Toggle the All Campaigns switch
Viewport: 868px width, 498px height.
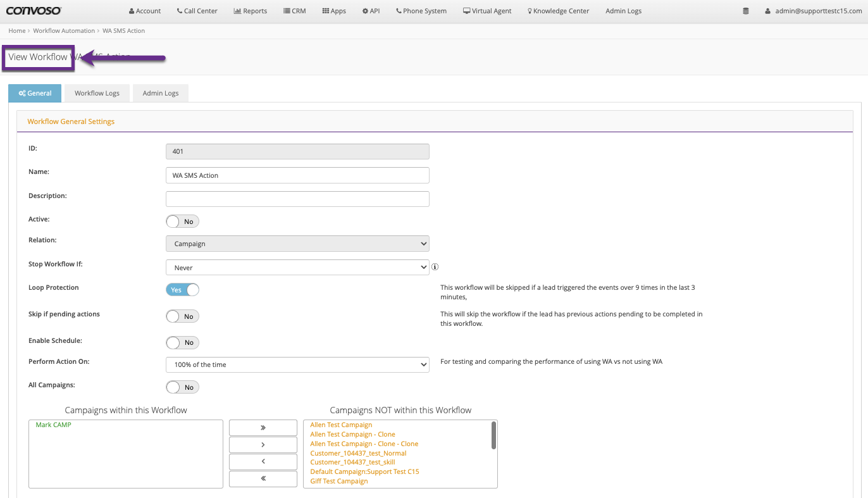tap(182, 387)
